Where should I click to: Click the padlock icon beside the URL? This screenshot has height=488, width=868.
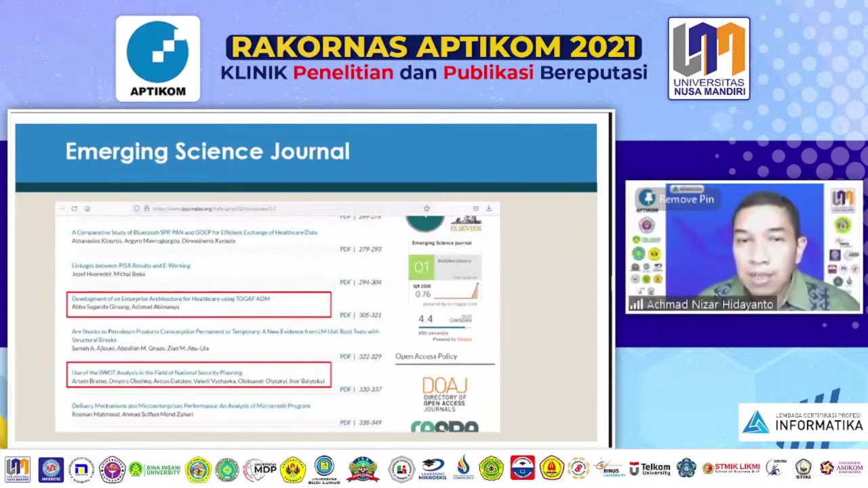click(x=146, y=209)
